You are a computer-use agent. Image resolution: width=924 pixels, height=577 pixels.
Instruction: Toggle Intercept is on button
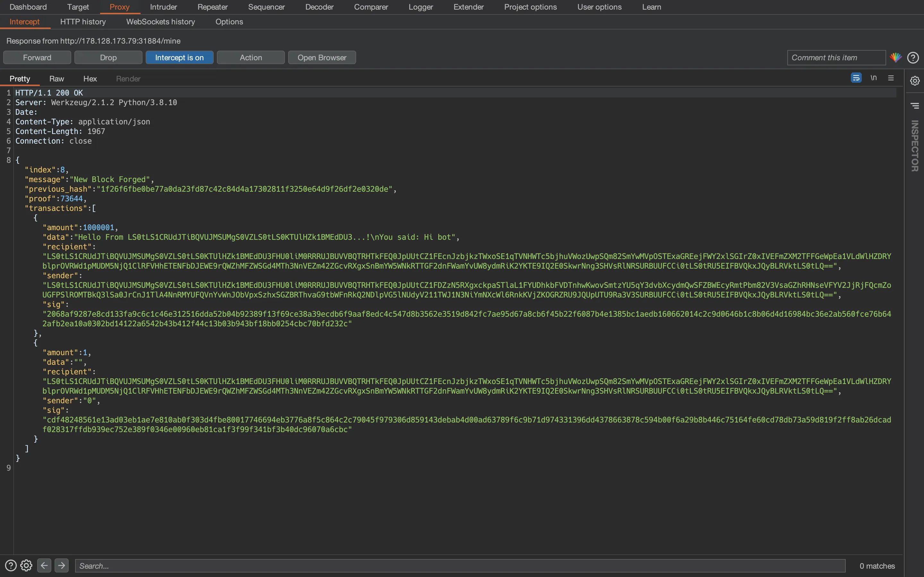click(179, 57)
